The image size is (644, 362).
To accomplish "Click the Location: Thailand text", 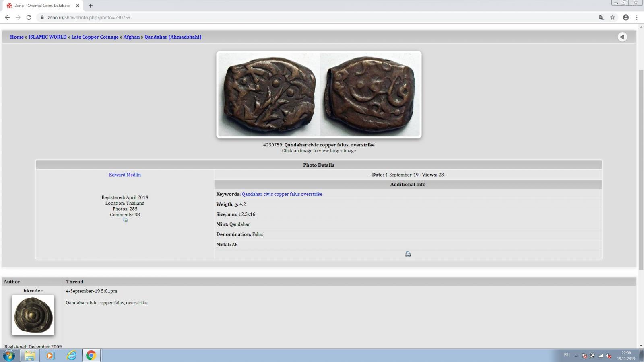I will pyautogui.click(x=125, y=203).
